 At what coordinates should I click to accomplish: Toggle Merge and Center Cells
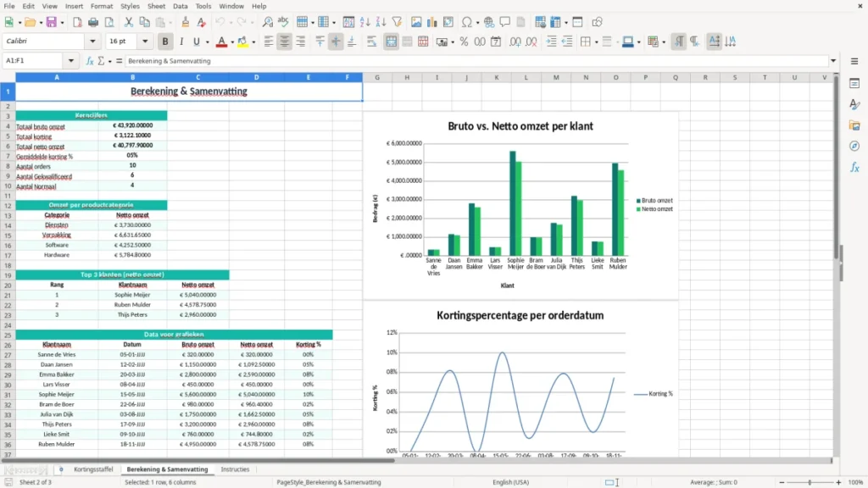pyautogui.click(x=391, y=42)
